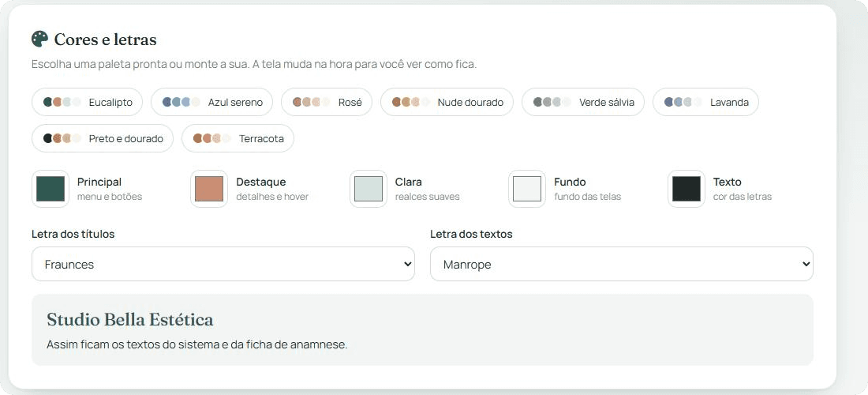Click the "menu e botões" description text
The image size is (868, 395).
click(110, 197)
